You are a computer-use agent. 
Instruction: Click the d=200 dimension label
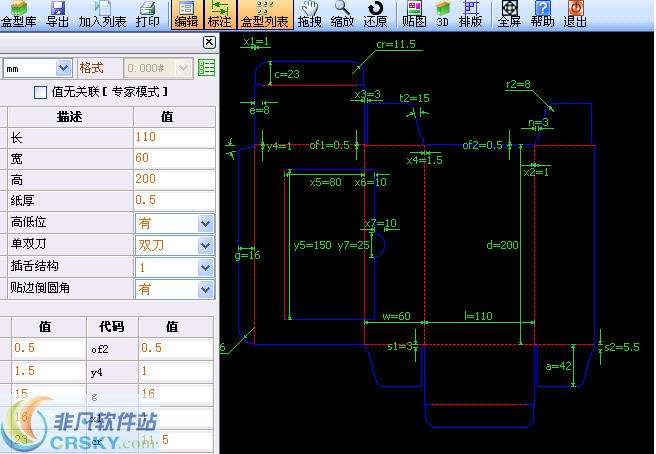pyautogui.click(x=502, y=245)
